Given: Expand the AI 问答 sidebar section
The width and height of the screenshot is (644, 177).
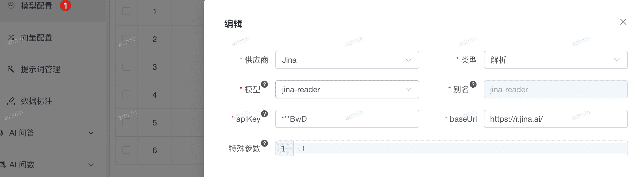Looking at the screenshot, I should [x=90, y=133].
